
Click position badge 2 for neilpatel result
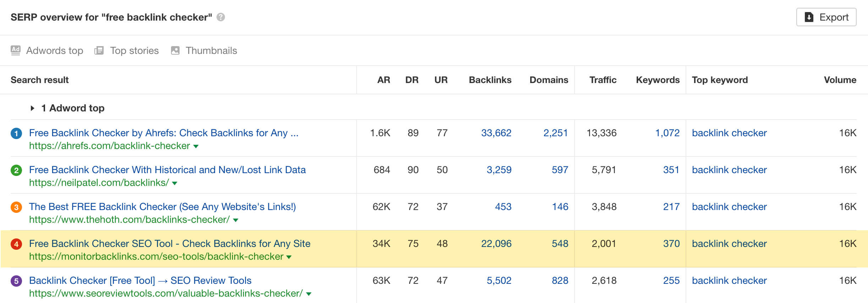pyautogui.click(x=16, y=170)
